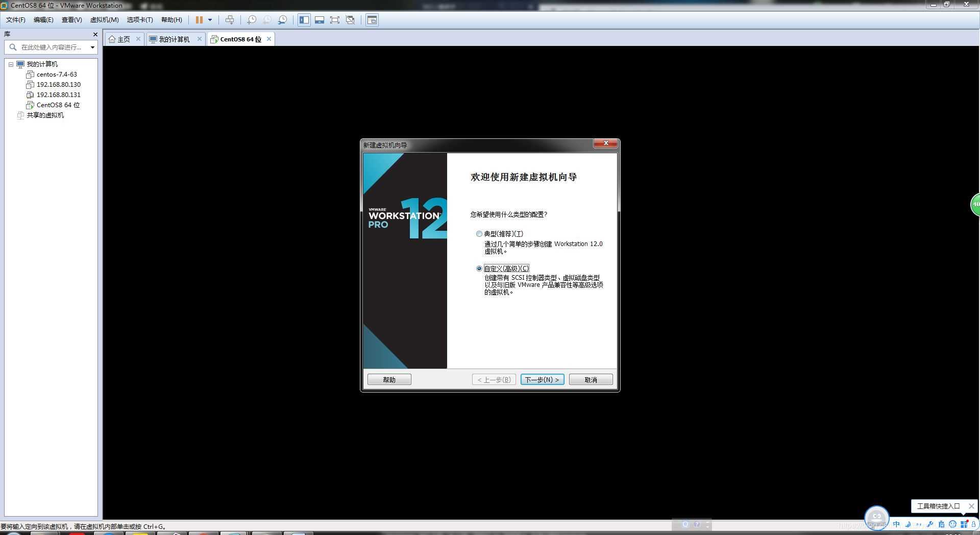The image size is (980, 535).
Task: Open the snapshot manager
Action: 284,20
